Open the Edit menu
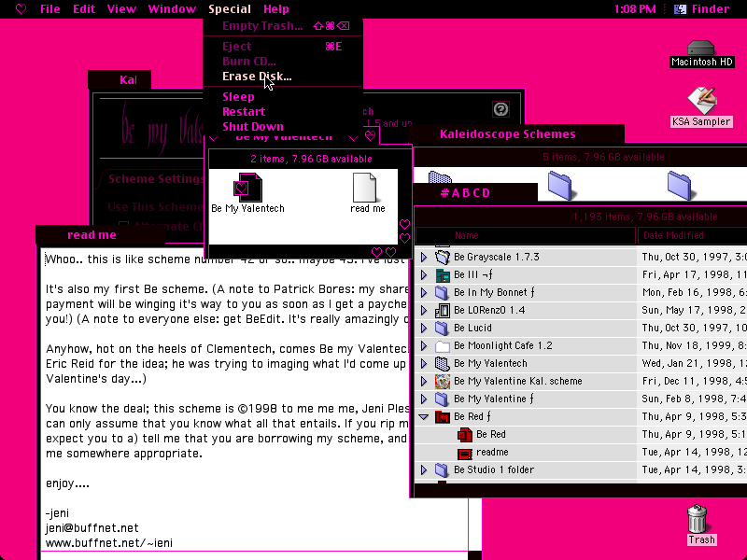Viewport: 747px width, 560px height. (x=84, y=9)
